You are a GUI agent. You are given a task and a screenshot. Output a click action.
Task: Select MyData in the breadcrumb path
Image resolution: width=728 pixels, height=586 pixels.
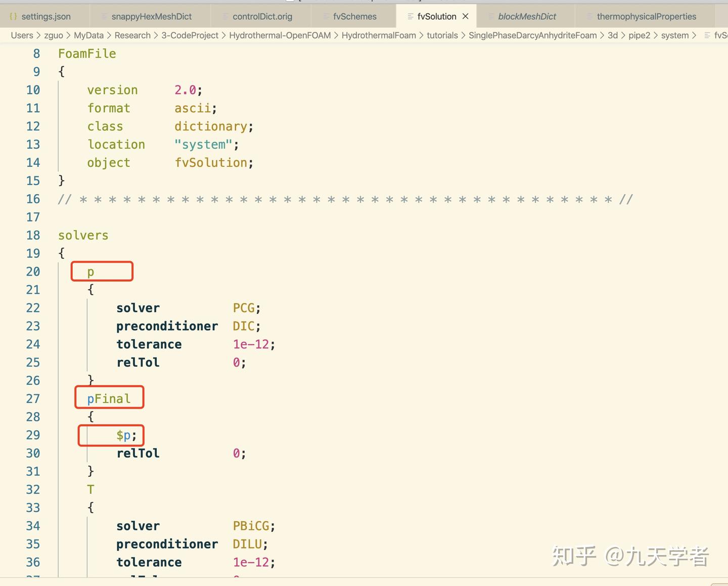88,35
